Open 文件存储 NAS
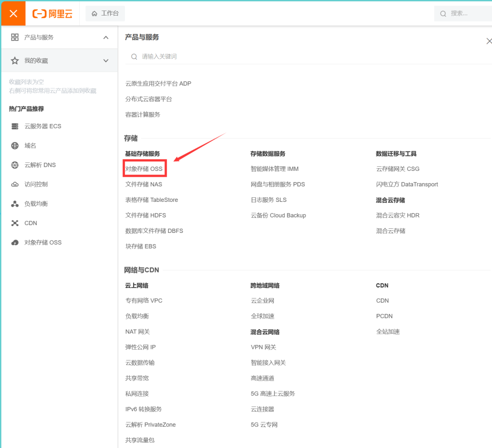The height and width of the screenshot is (448, 492). [143, 184]
